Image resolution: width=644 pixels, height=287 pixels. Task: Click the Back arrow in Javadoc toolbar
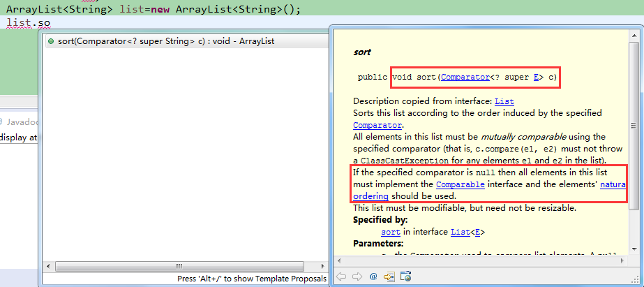point(341,277)
